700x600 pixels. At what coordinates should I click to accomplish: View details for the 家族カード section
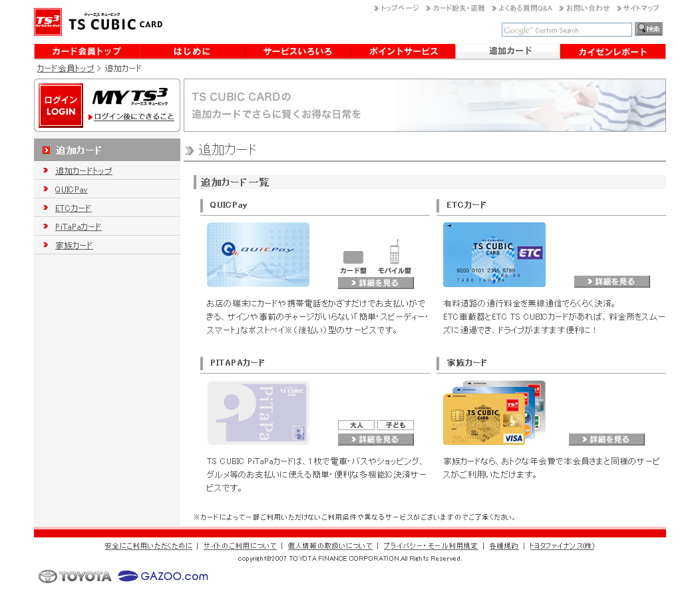(x=606, y=440)
